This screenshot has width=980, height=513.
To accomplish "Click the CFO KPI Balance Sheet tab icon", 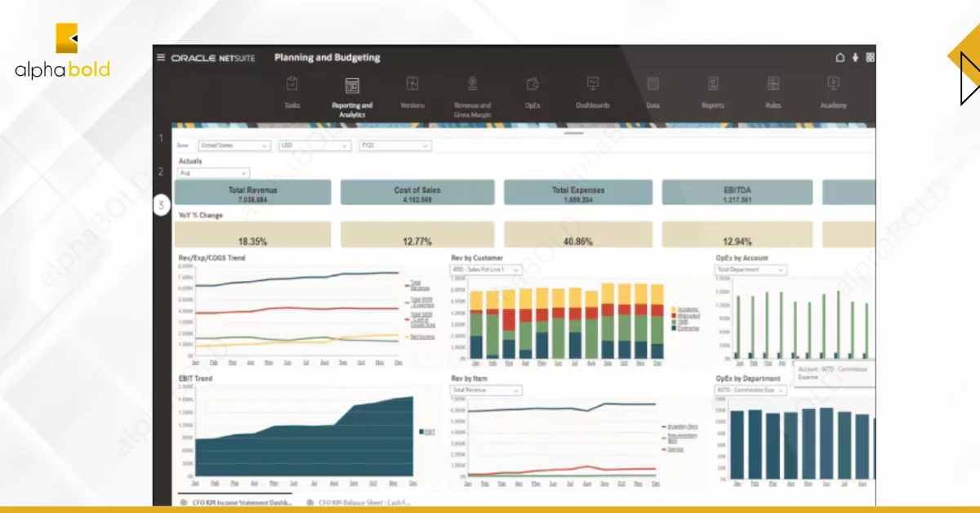I will pos(310,503).
